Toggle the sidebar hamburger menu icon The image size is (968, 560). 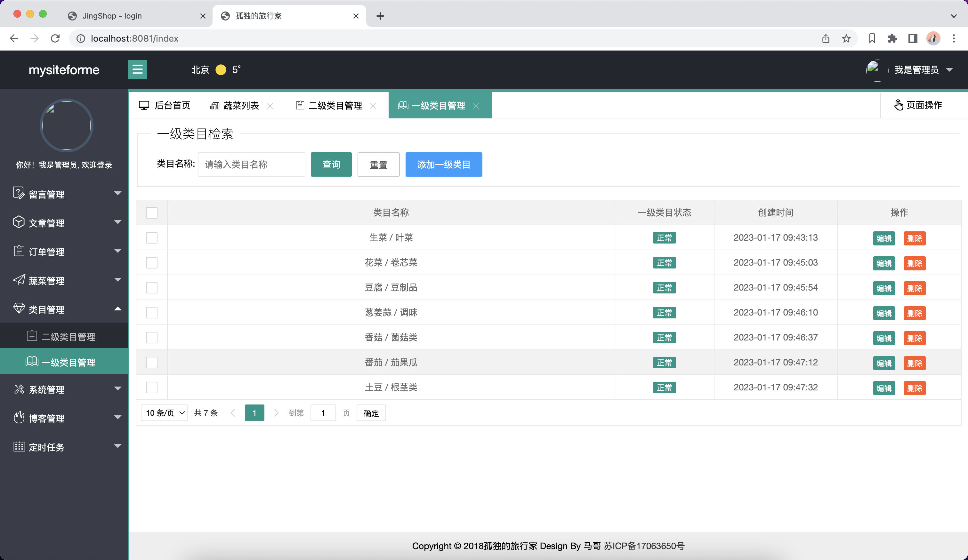click(x=137, y=69)
